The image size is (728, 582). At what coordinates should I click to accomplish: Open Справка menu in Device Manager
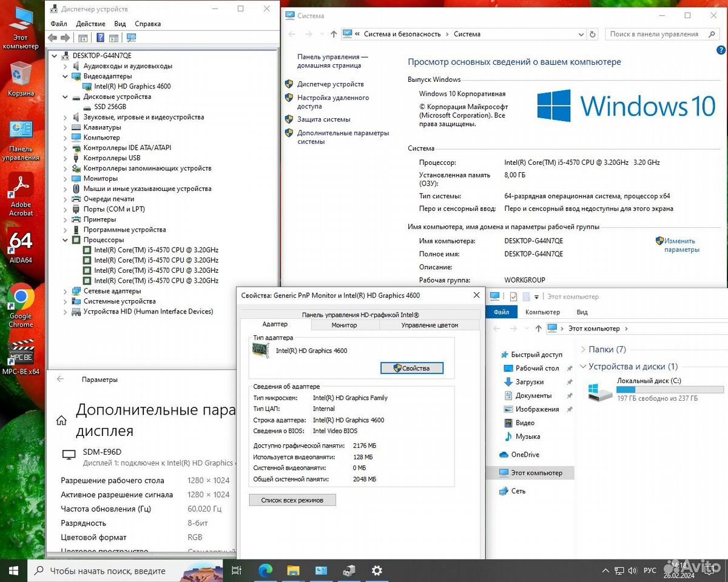[147, 24]
